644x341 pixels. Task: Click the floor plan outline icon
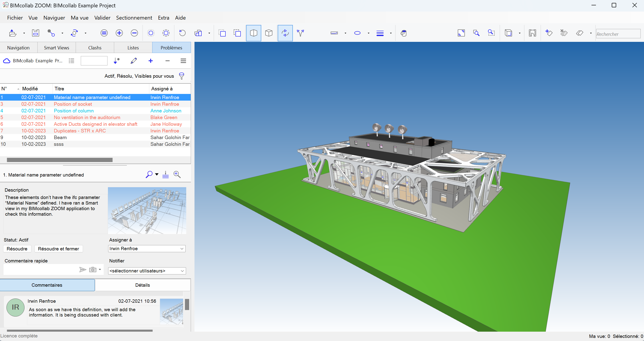pos(533,33)
